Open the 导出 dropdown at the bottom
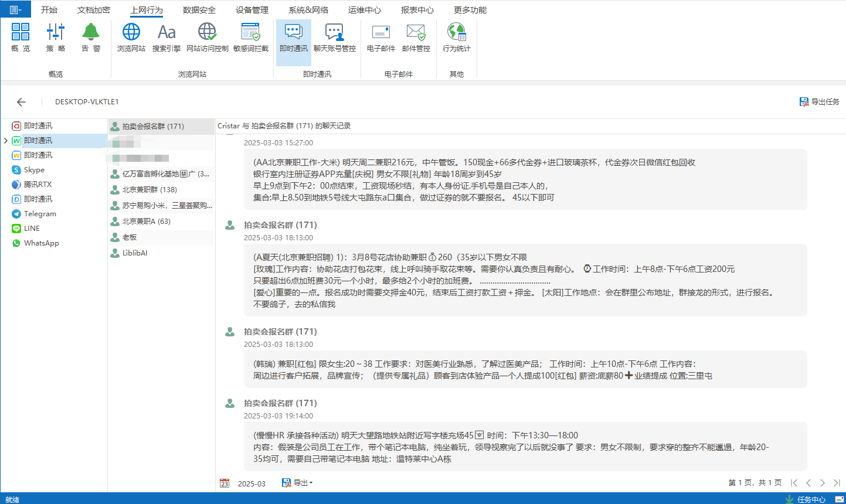Image resolution: width=846 pixels, height=504 pixels. pos(298,483)
